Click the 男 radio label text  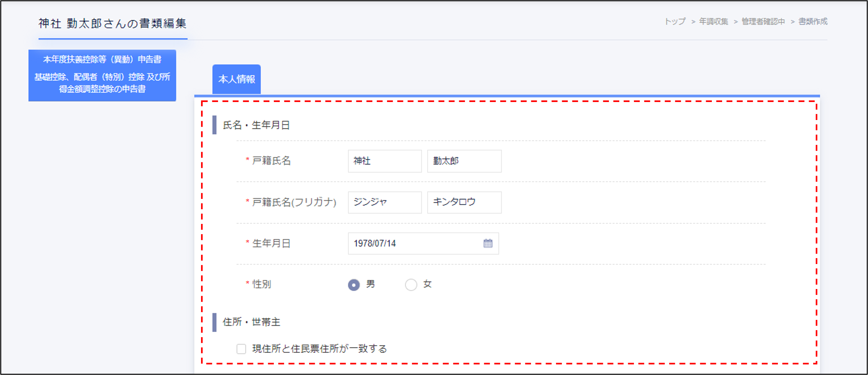tap(370, 284)
